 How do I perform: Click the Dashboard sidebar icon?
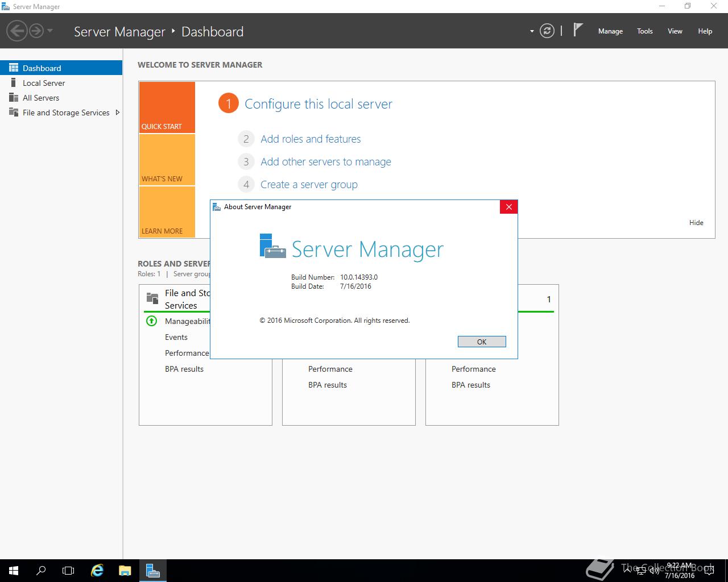pyautogui.click(x=14, y=68)
